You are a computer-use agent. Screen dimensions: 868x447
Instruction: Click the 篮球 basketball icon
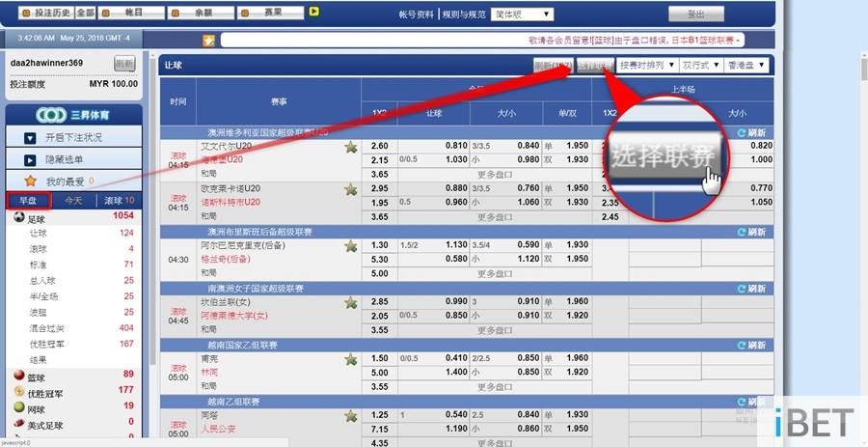pos(19,376)
